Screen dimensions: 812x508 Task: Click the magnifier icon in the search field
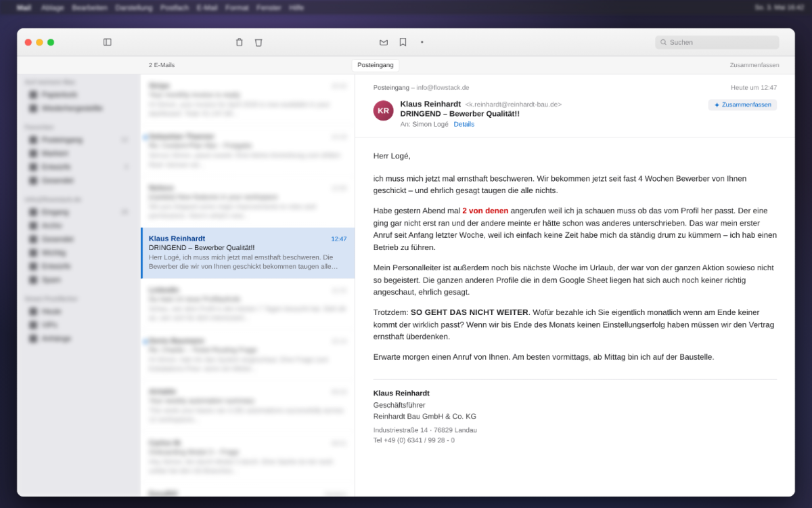pos(663,42)
